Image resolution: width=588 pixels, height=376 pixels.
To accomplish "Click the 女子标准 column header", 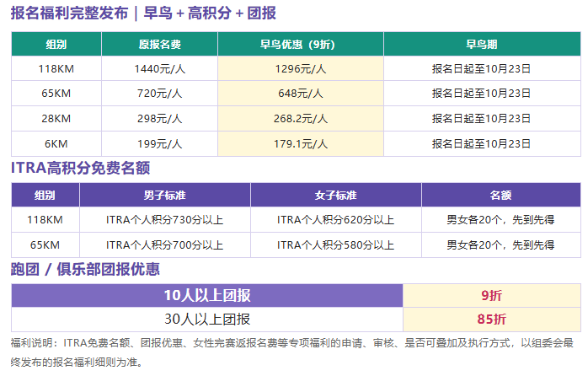I will coord(336,195).
